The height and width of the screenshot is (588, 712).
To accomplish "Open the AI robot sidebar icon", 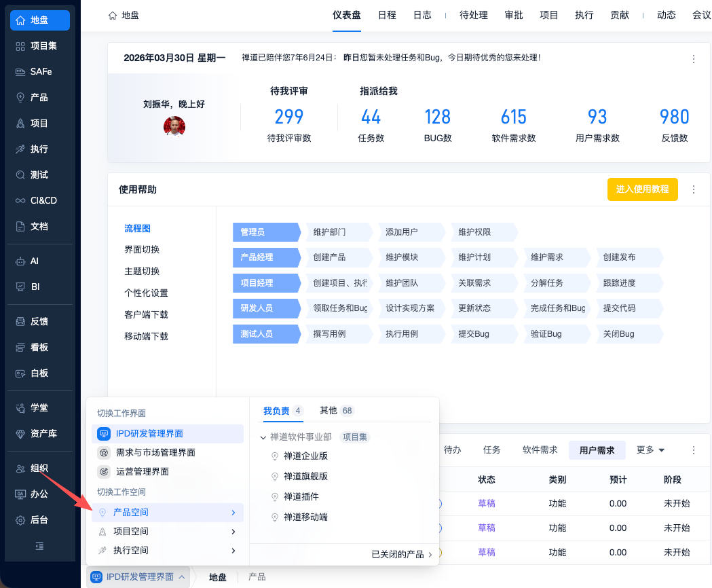I will 20,261.
